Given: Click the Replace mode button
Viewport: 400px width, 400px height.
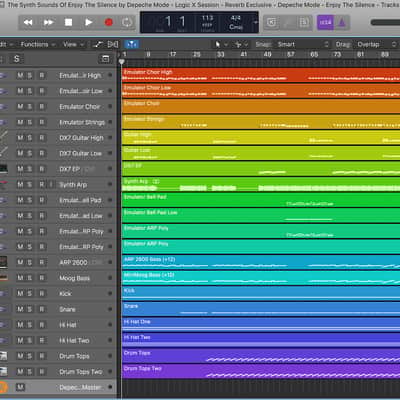Looking at the screenshot, I should tap(272, 22).
